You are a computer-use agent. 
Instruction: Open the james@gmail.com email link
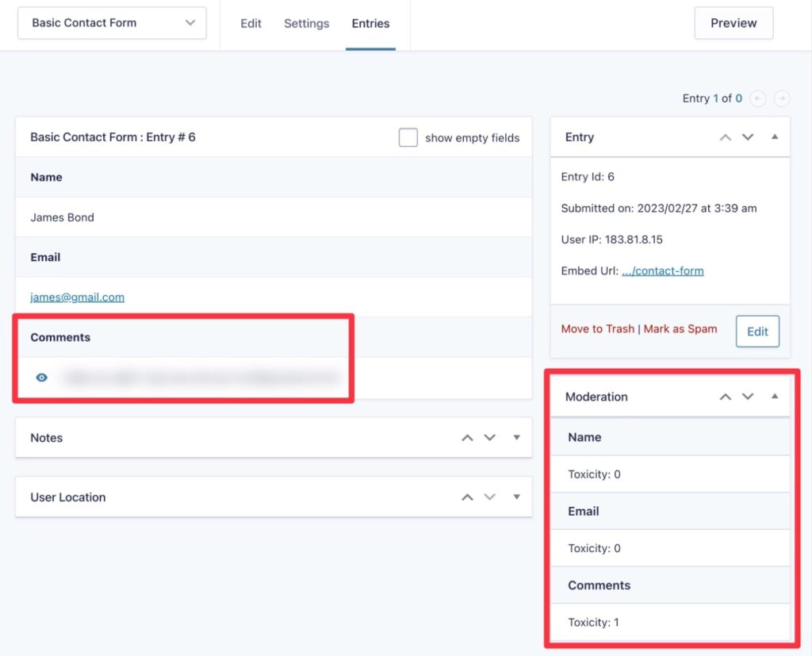pos(76,297)
